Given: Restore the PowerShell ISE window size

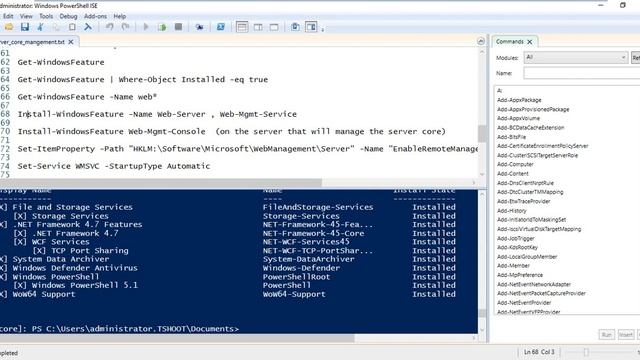Looking at the screenshot, I should (623, 5).
